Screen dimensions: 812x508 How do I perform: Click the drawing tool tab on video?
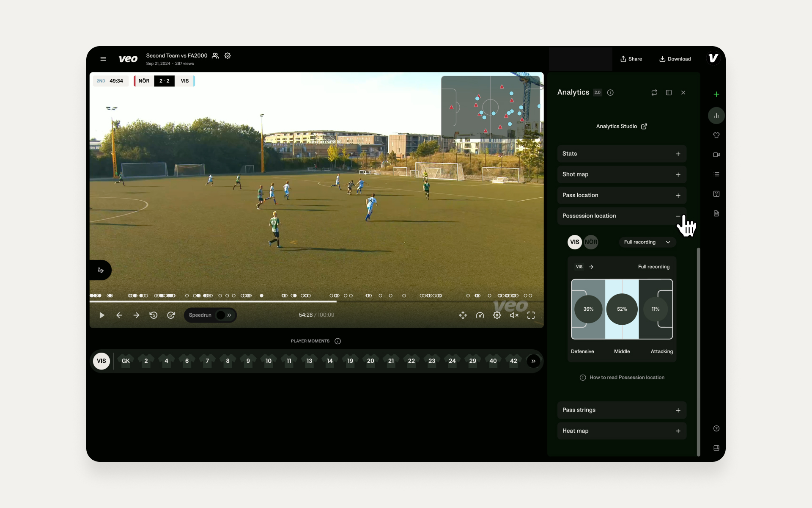tap(101, 270)
